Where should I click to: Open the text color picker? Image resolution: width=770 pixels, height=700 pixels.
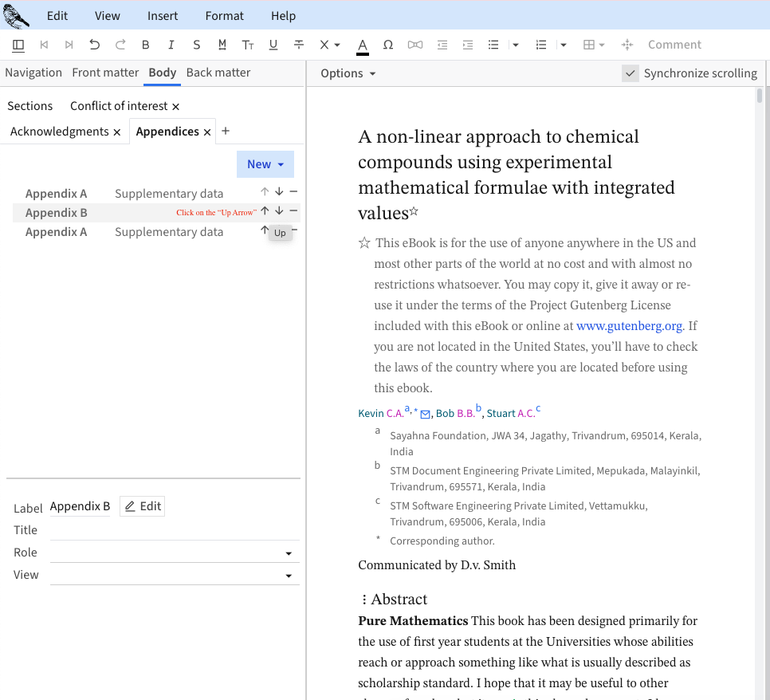(x=363, y=45)
